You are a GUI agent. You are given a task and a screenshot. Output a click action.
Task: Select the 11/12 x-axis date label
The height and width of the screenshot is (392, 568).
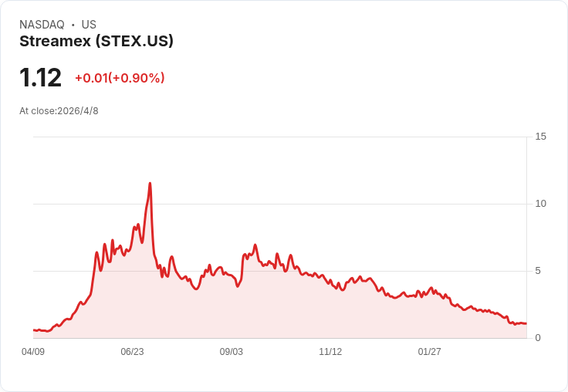coord(330,351)
